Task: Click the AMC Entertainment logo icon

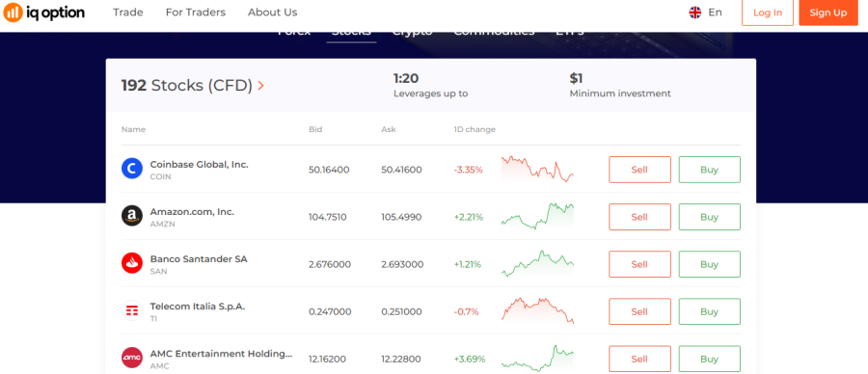Action: (x=132, y=358)
